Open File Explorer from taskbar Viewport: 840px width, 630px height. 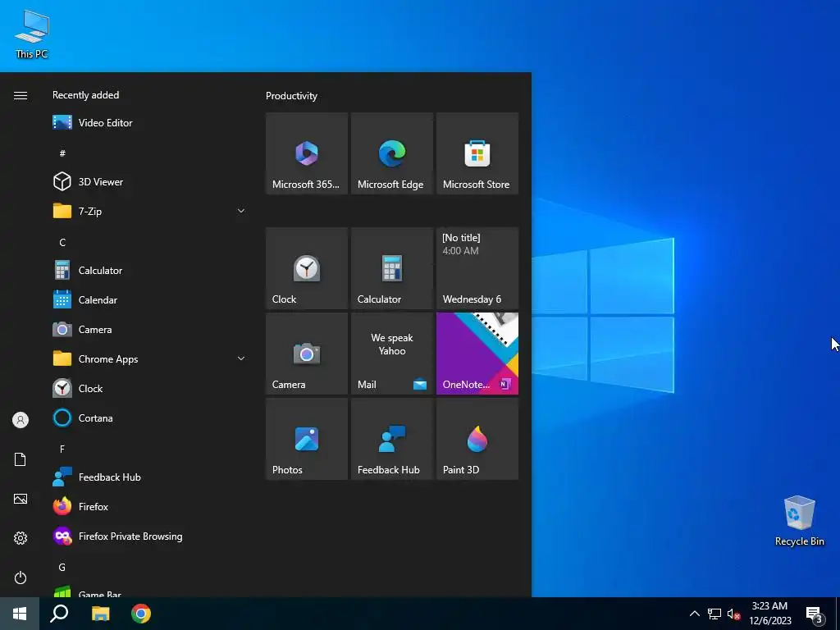[100, 614]
